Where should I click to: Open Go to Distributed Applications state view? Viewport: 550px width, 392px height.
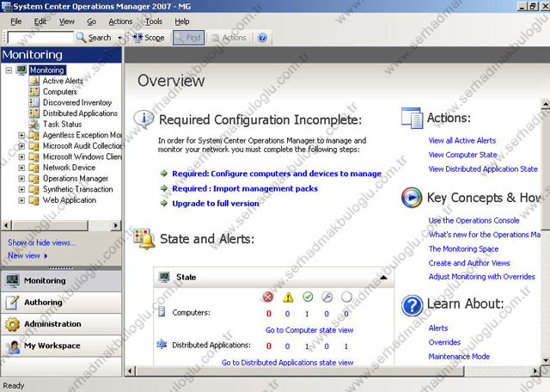(x=287, y=363)
